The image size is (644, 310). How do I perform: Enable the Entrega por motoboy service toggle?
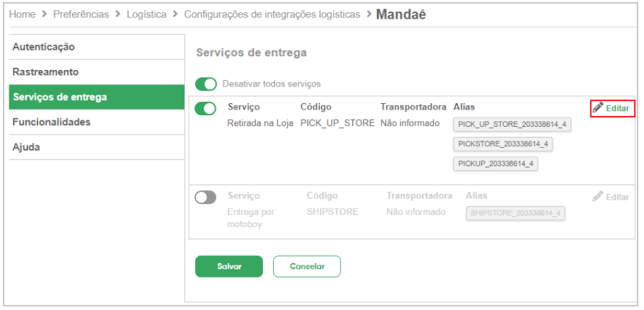(206, 197)
